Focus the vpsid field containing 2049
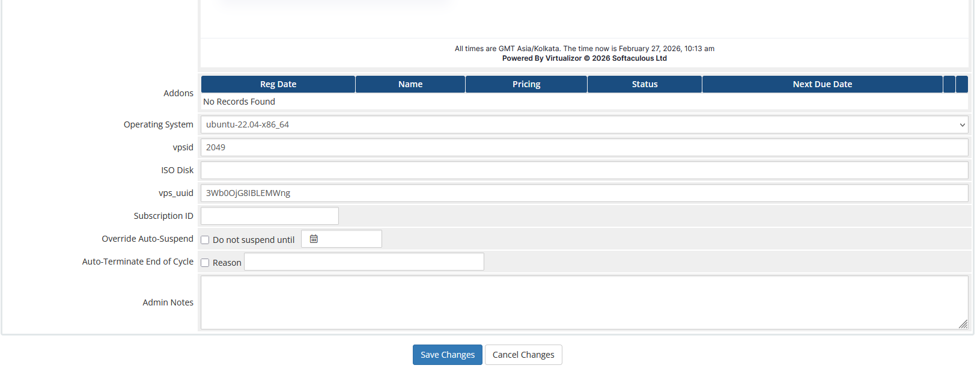Screen dimensions: 980x377 pos(584,147)
